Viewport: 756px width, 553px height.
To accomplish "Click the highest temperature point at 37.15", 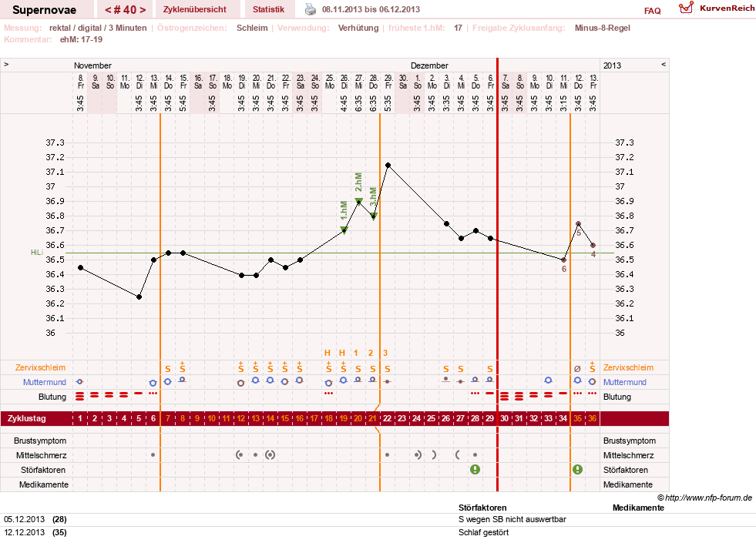I will 388,166.
